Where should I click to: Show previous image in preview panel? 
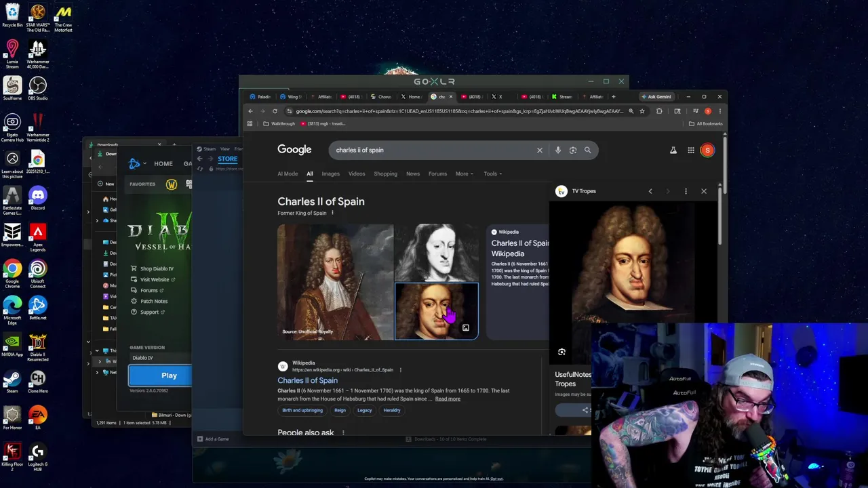click(x=650, y=191)
